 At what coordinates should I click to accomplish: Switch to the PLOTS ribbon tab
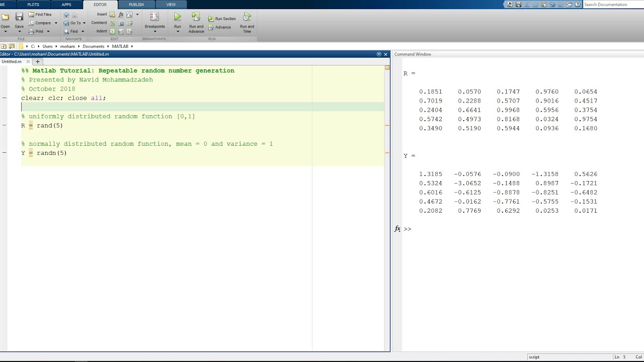tap(33, 5)
